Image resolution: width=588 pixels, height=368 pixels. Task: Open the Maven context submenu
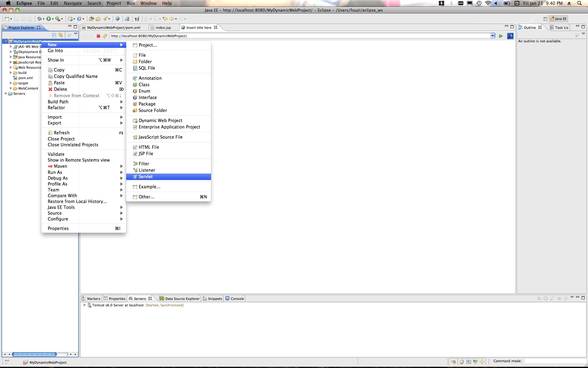tap(84, 166)
